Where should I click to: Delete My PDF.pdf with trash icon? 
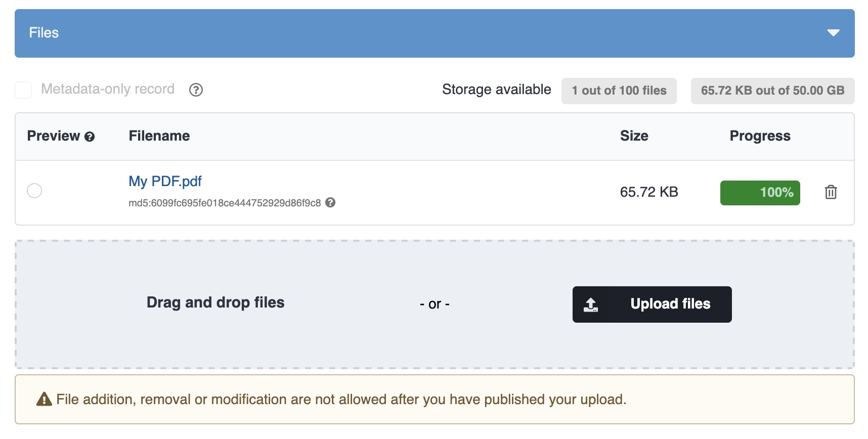pos(831,192)
